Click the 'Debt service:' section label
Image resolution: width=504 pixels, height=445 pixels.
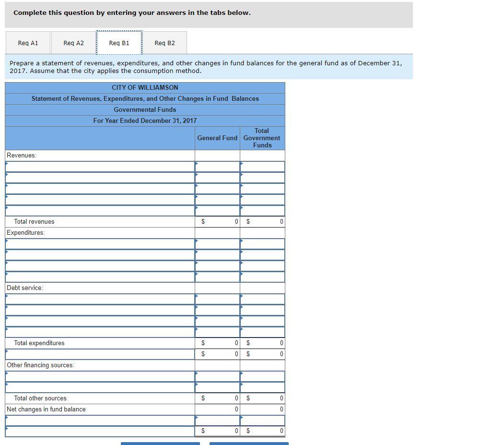[x=25, y=288]
